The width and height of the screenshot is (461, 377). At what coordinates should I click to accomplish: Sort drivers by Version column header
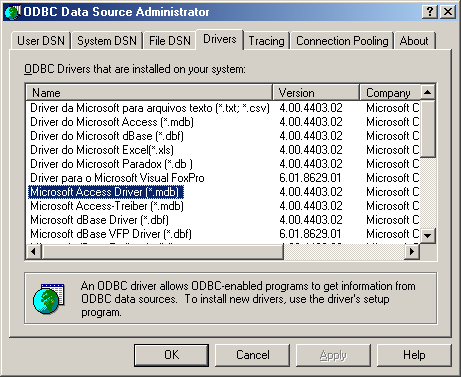(316, 92)
